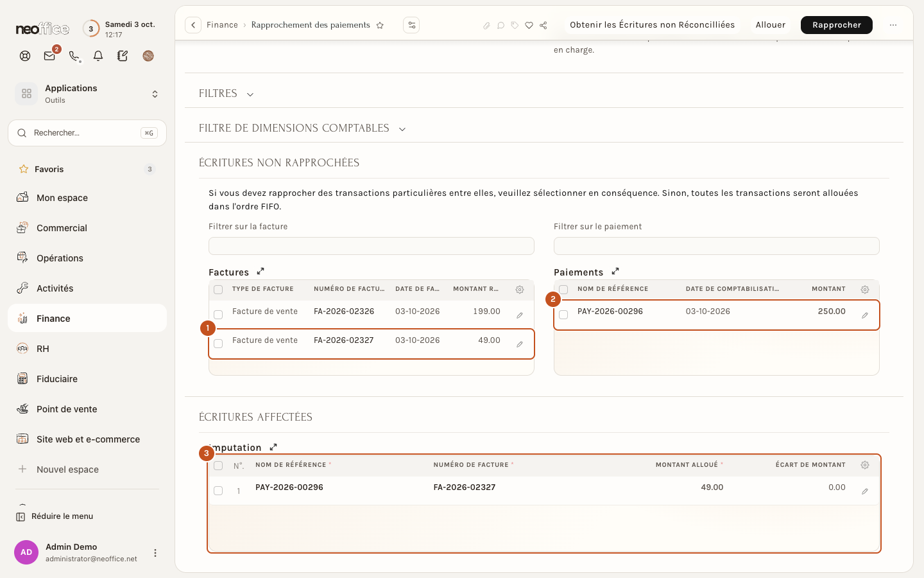Open Imputation table settings gear

pos(865,465)
